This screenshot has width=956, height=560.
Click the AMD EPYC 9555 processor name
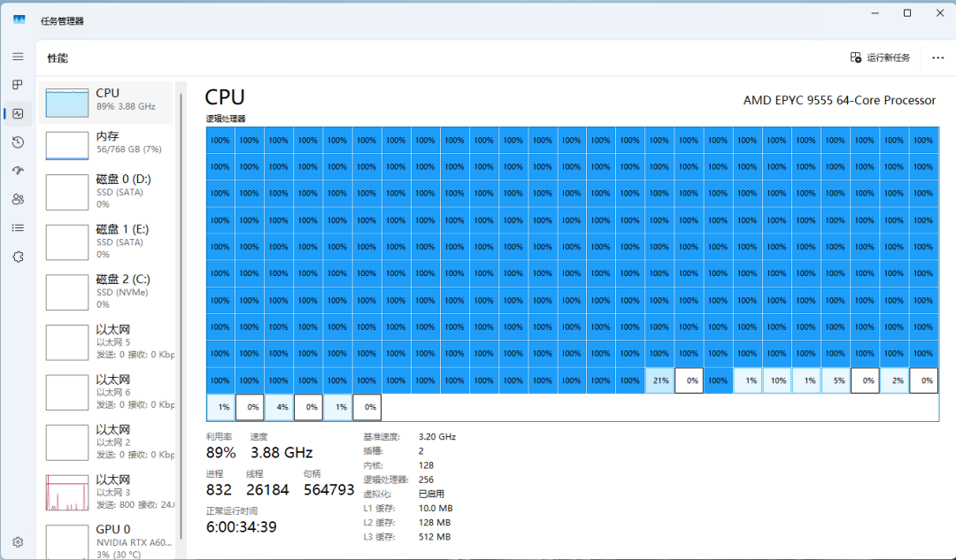[x=839, y=100]
